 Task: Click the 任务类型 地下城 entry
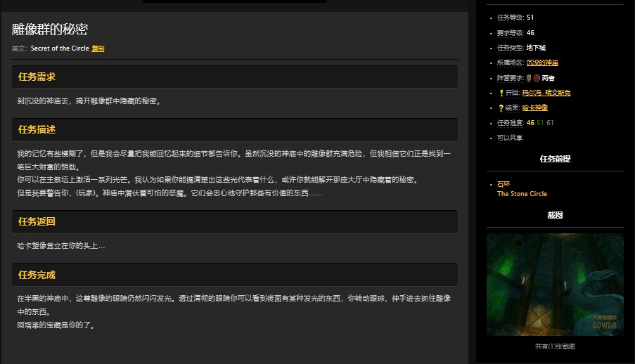521,48
